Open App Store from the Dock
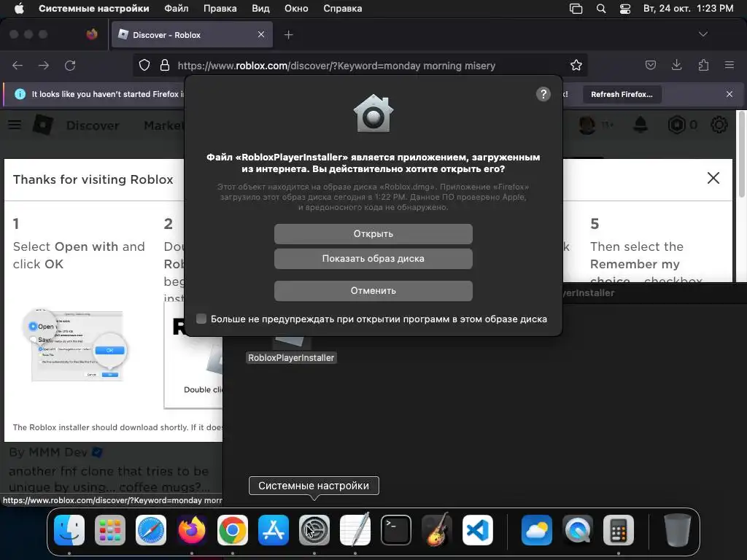This screenshot has height=560, width=747. point(274,530)
